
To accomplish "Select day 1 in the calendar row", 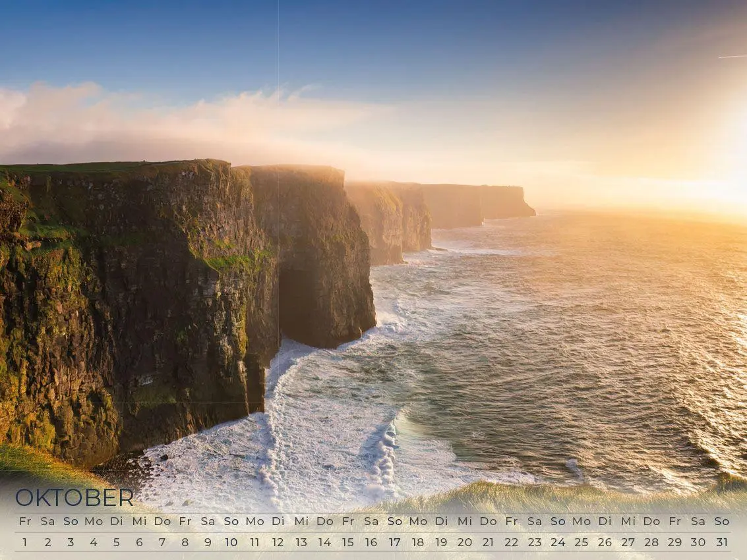I will (x=25, y=542).
